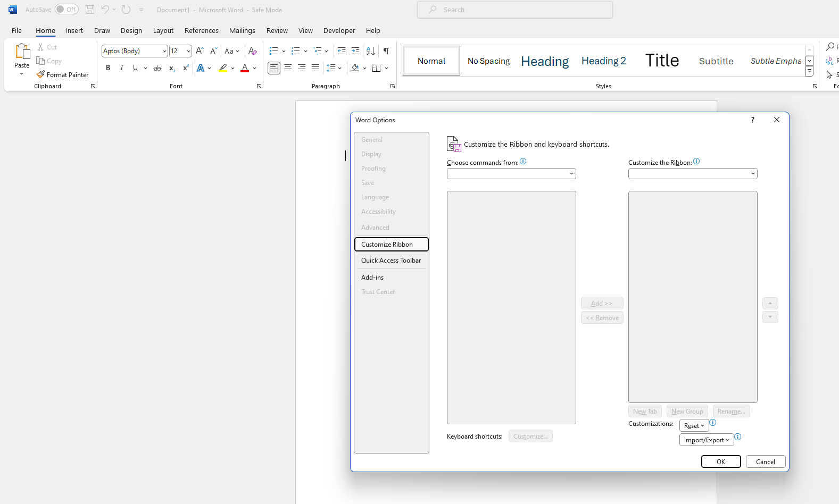
Task: Apply Strikethrough formatting
Action: tap(157, 68)
